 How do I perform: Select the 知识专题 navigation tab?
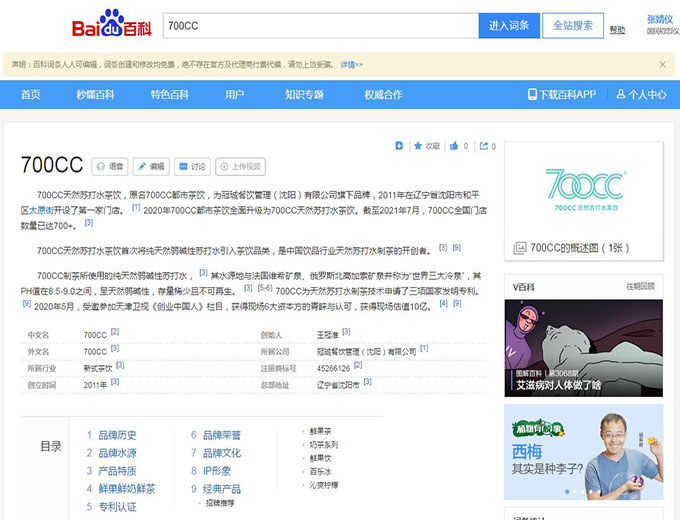[x=304, y=94]
